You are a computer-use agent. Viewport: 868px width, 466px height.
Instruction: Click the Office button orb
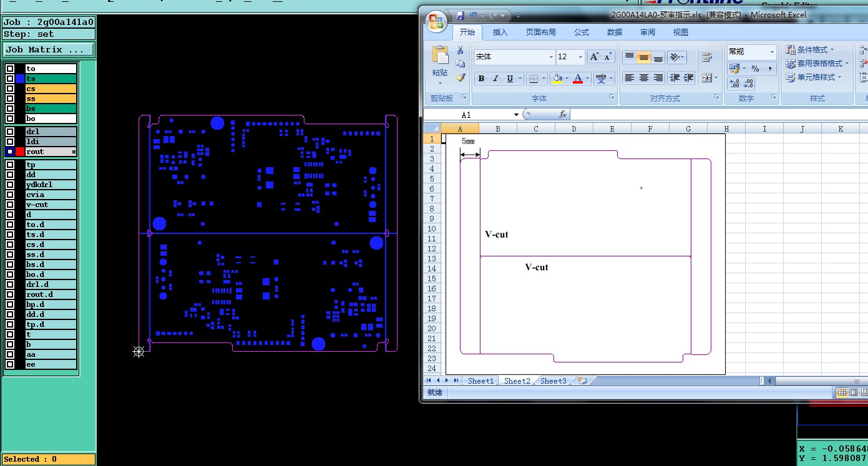[437, 21]
